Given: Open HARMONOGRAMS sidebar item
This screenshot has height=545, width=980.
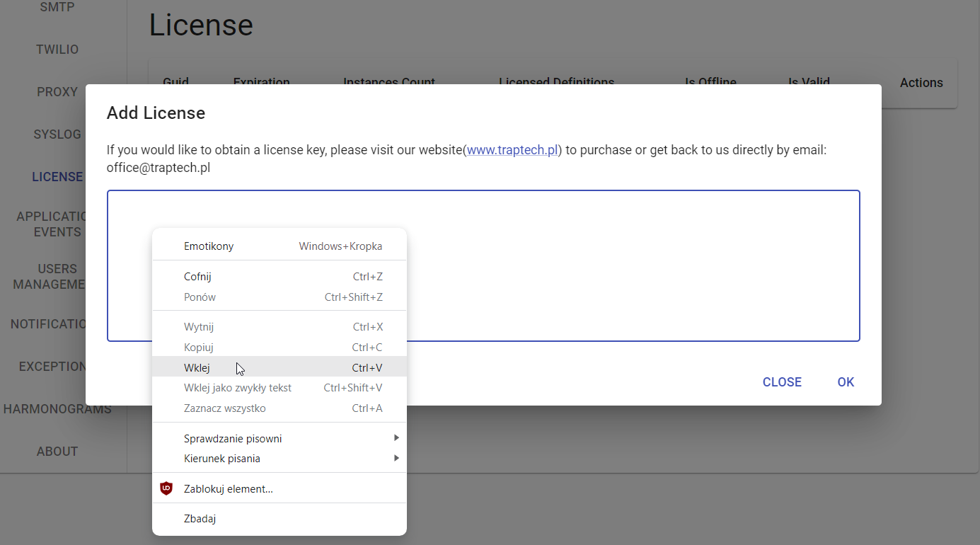Looking at the screenshot, I should tap(57, 409).
